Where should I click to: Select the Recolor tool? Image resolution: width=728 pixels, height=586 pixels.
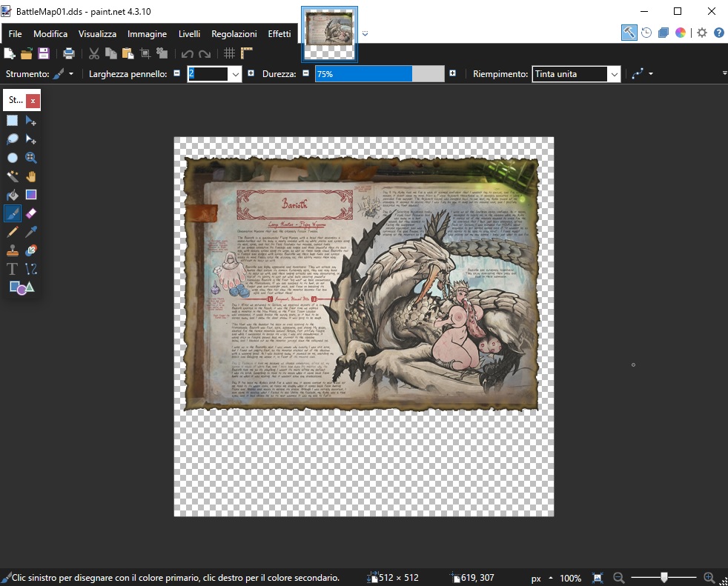point(30,250)
